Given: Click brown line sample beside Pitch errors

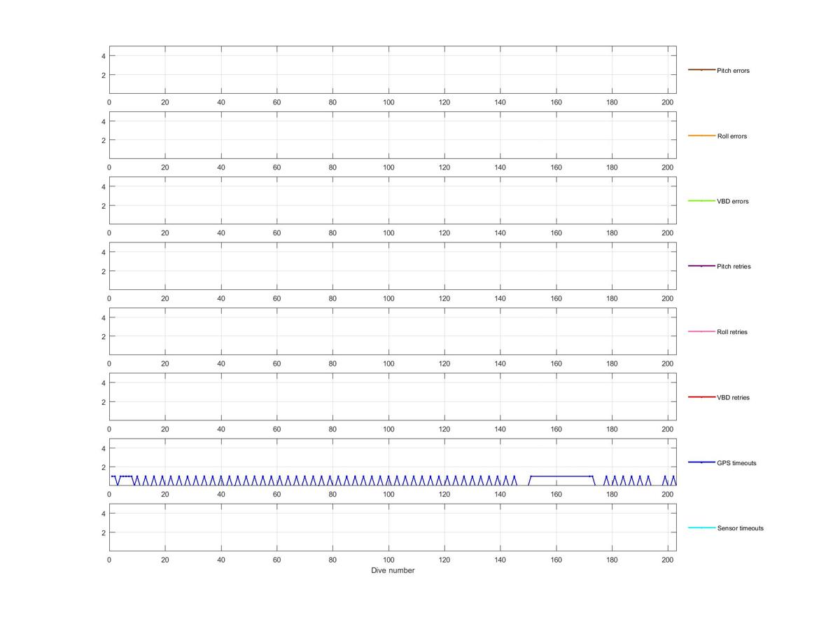Looking at the screenshot, I should point(701,70).
